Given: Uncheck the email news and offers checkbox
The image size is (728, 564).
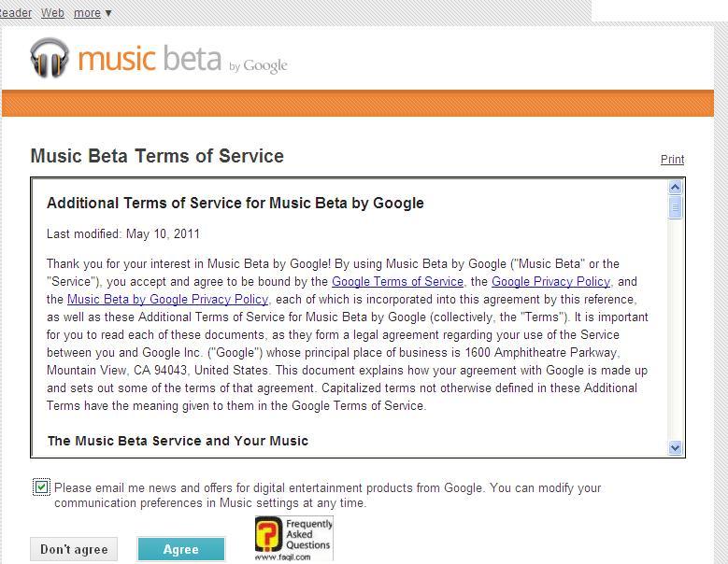Looking at the screenshot, I should pyautogui.click(x=41, y=487).
